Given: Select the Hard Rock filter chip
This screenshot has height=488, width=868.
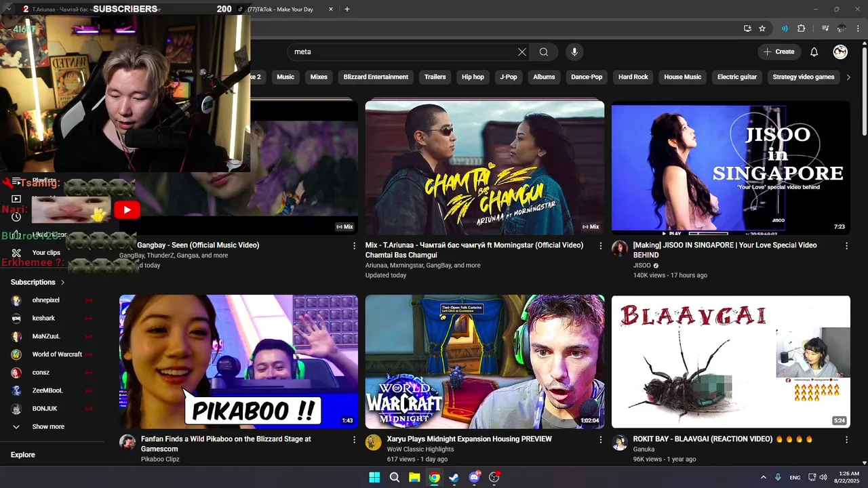Looking at the screenshot, I should (x=633, y=77).
